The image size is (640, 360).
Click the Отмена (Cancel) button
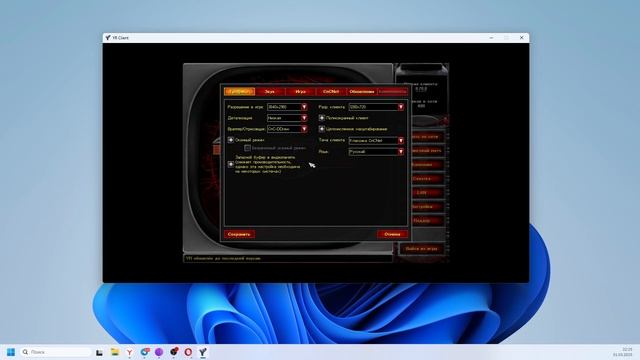pyautogui.click(x=392, y=234)
